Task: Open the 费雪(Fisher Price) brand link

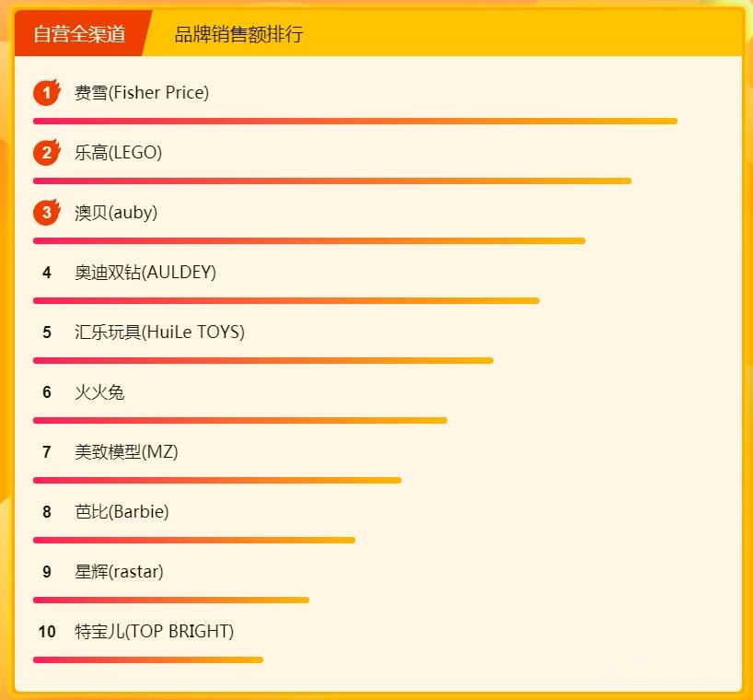Action: pyautogui.click(x=142, y=93)
